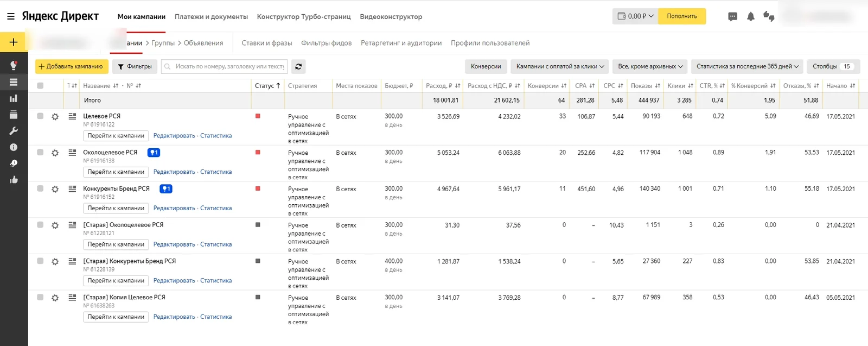This screenshot has height=346, width=868.
Task: Open blue notification badge on Околоцелевое РСЯ
Action: pyautogui.click(x=154, y=153)
